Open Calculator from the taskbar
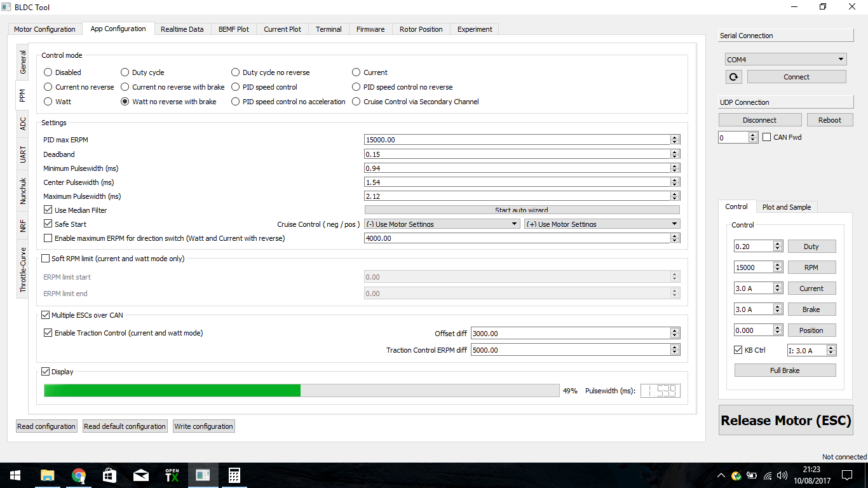The height and width of the screenshot is (488, 868). [x=234, y=475]
